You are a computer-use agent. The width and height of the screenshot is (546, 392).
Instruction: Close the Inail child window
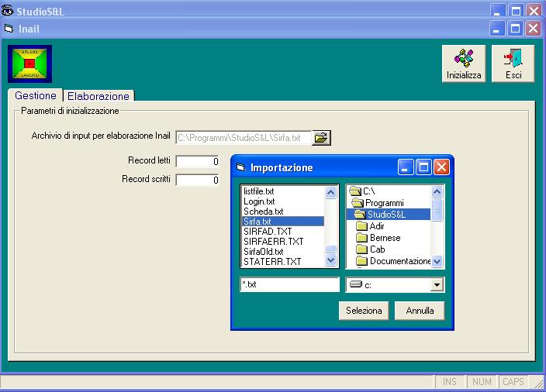pyautogui.click(x=533, y=28)
